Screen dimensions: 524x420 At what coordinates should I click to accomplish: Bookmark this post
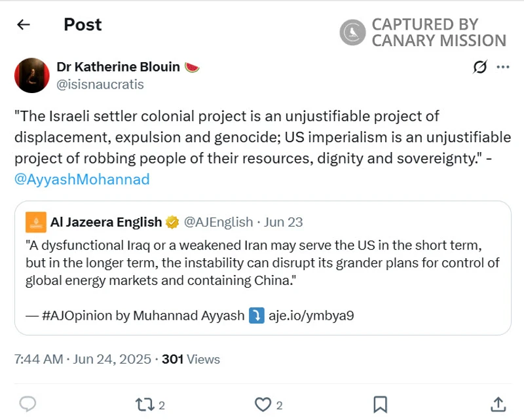[380, 404]
